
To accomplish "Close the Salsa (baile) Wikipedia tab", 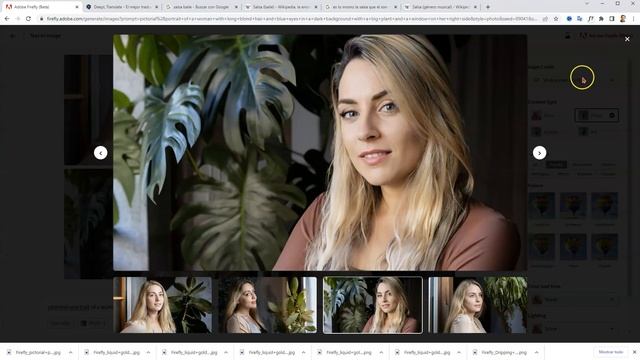I will coord(316,7).
